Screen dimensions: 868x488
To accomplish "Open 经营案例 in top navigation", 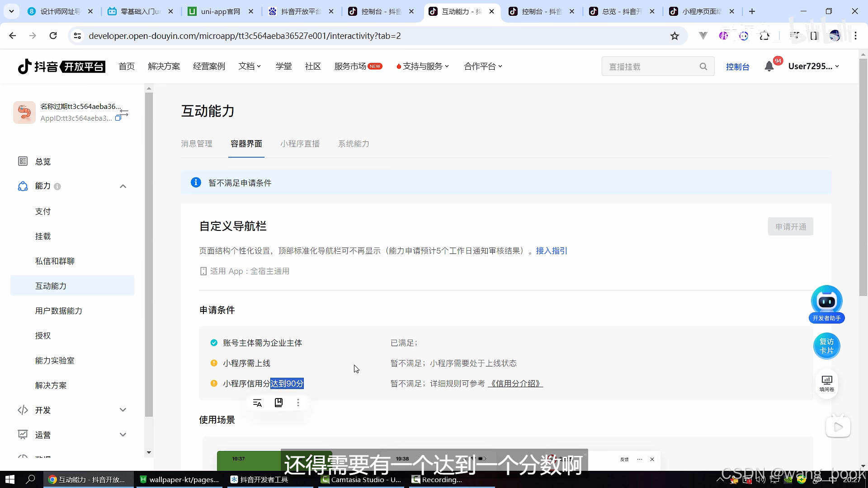I will 209,66.
